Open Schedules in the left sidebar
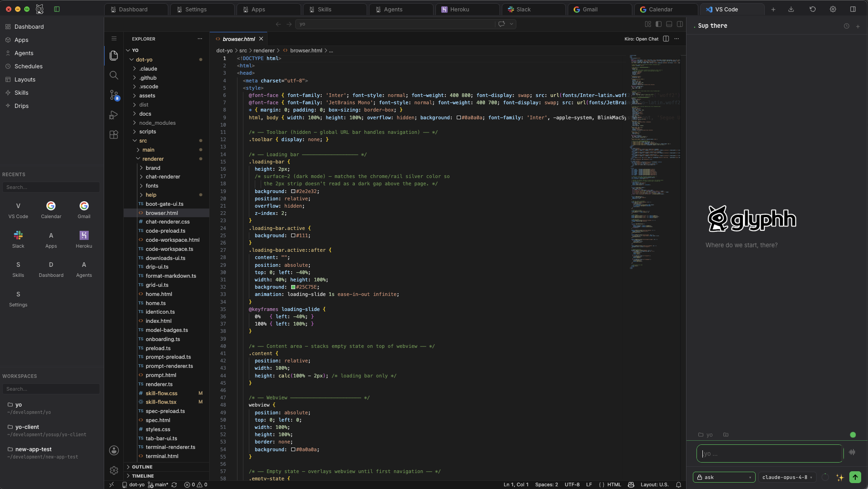868x489 pixels. (29, 66)
